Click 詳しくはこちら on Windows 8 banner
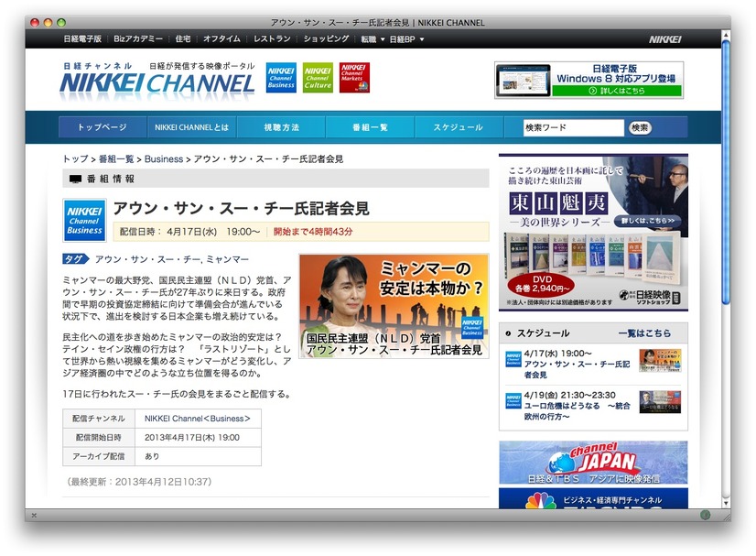The height and width of the screenshot is (556, 756). [x=617, y=91]
